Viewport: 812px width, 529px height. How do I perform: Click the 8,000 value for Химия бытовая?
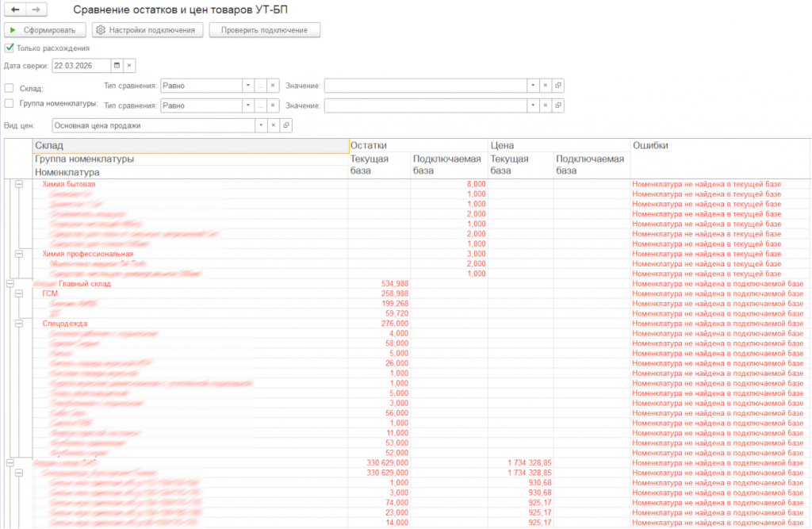pos(476,184)
